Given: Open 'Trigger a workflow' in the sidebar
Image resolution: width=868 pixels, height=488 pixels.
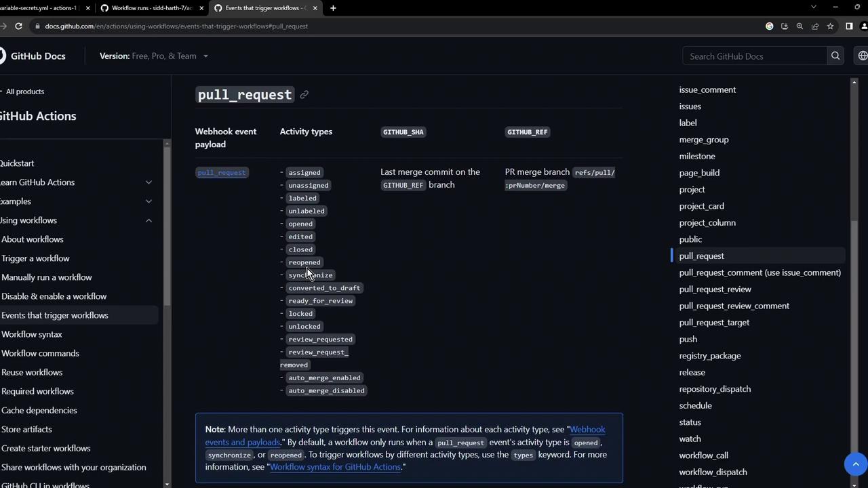Looking at the screenshot, I should click(35, 258).
